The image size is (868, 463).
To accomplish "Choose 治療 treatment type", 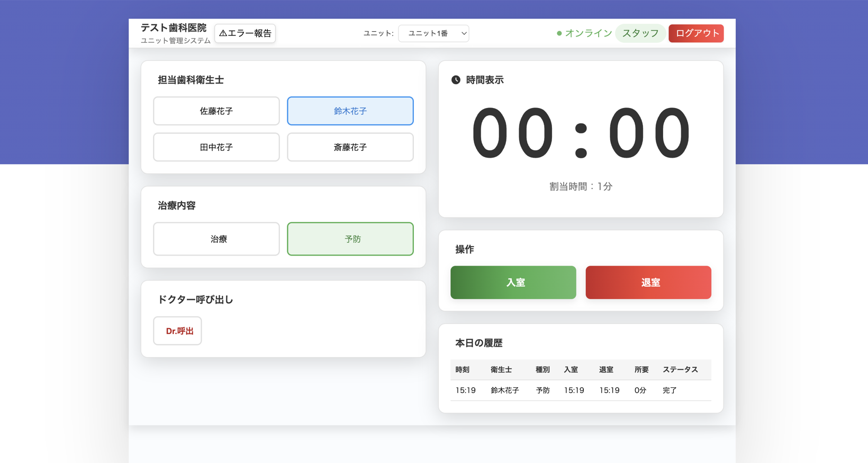I will [x=216, y=239].
